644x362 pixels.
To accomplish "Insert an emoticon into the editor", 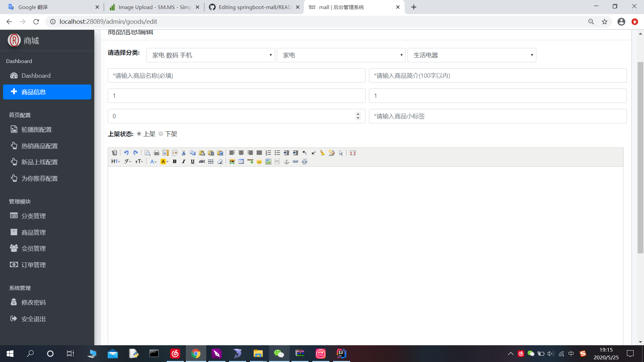I will click(259, 162).
